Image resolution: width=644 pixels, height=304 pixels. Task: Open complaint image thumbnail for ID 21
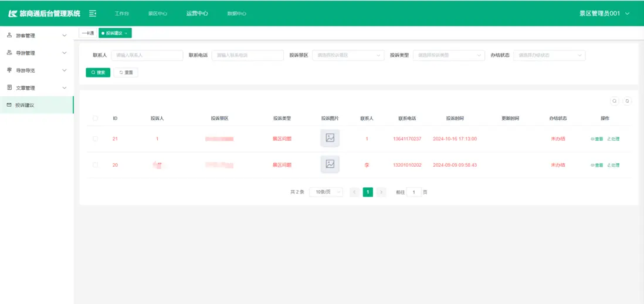coord(330,138)
